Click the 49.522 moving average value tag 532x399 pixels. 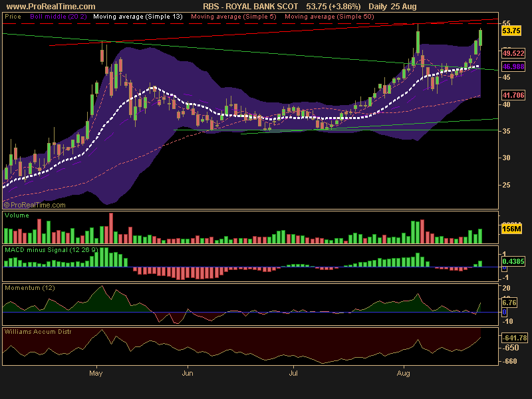513,53
